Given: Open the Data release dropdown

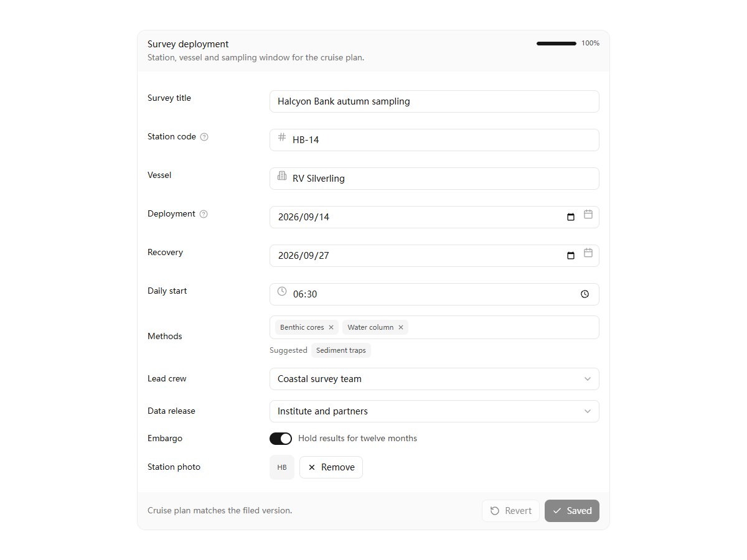Looking at the screenshot, I should point(435,411).
